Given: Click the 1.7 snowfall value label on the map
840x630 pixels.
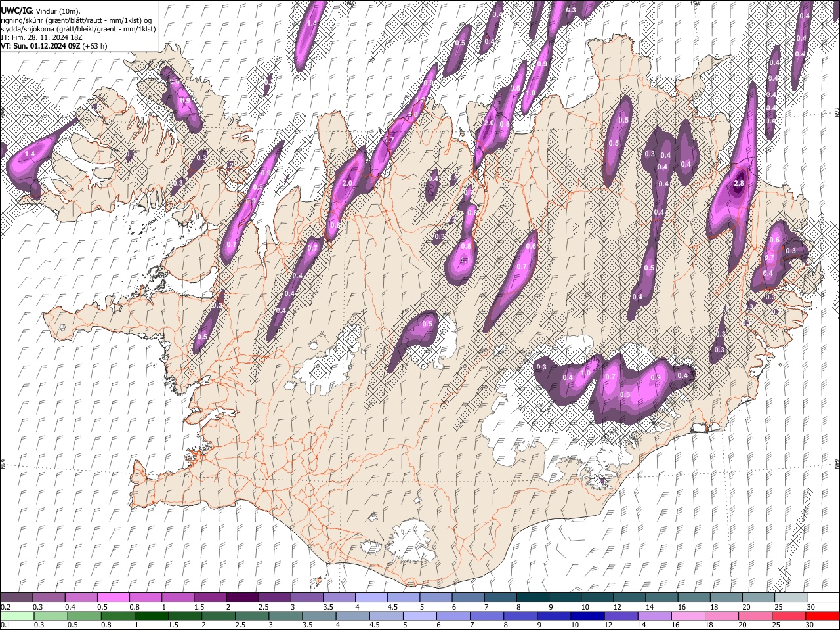Looking at the screenshot, I should (x=388, y=140).
